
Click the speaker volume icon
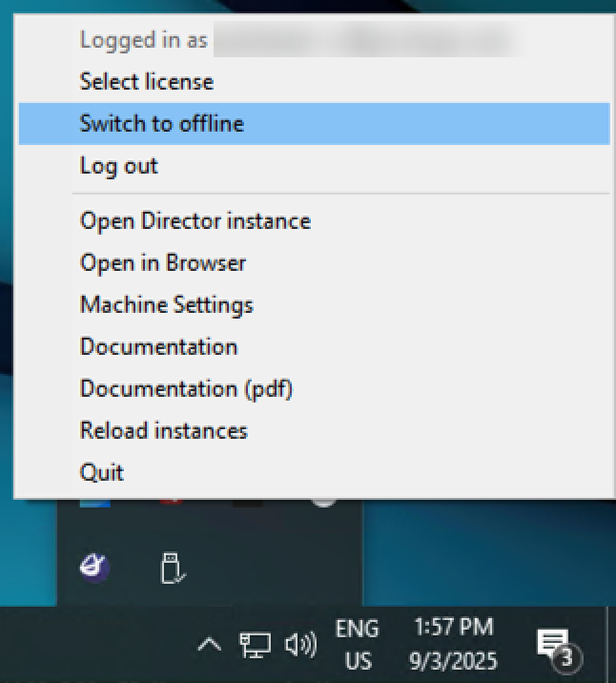(x=300, y=646)
